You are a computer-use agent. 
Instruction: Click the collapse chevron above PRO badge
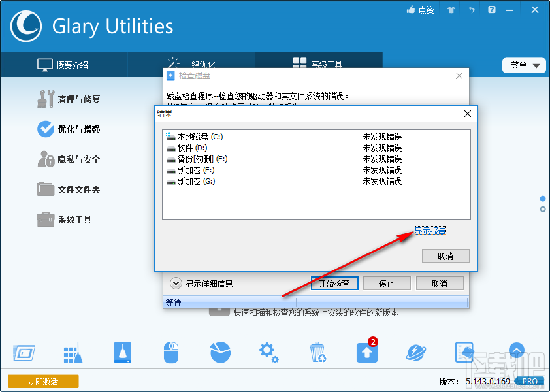point(516,351)
